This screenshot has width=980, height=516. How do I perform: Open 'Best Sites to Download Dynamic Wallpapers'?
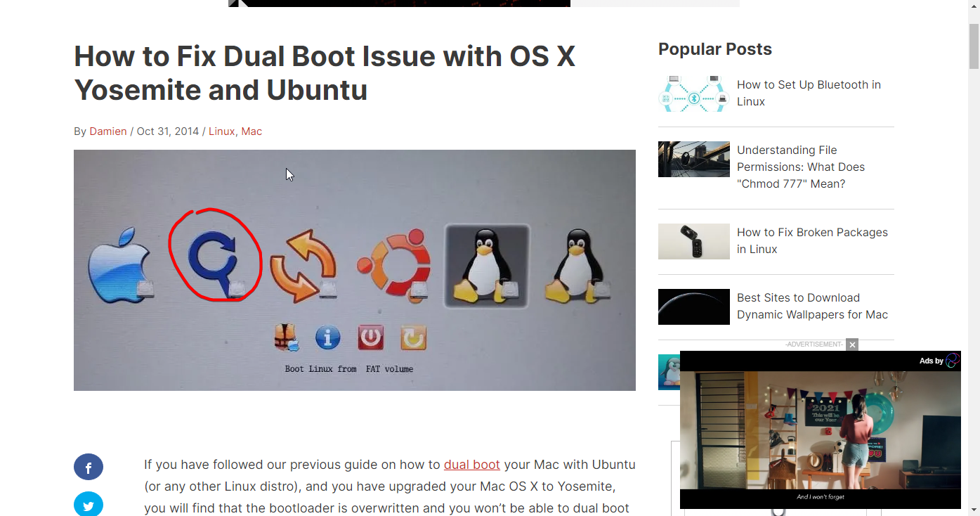pyautogui.click(x=812, y=306)
